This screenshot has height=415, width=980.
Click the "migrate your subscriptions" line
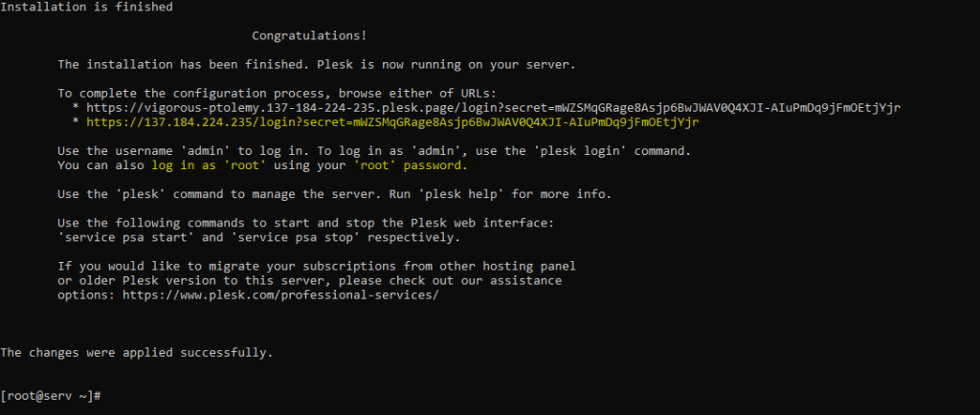click(x=316, y=266)
